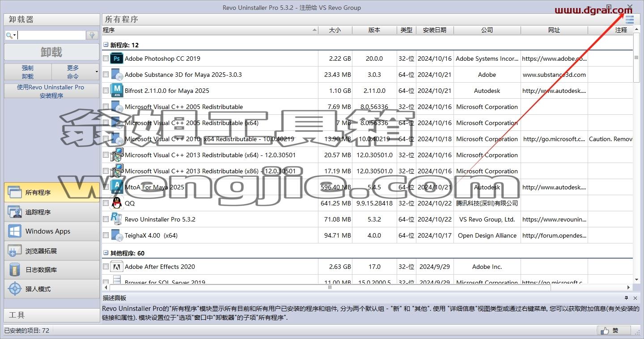Image resolution: width=644 pixels, height=339 pixels.
Task: Sort by the 版本 column header
Action: (374, 30)
